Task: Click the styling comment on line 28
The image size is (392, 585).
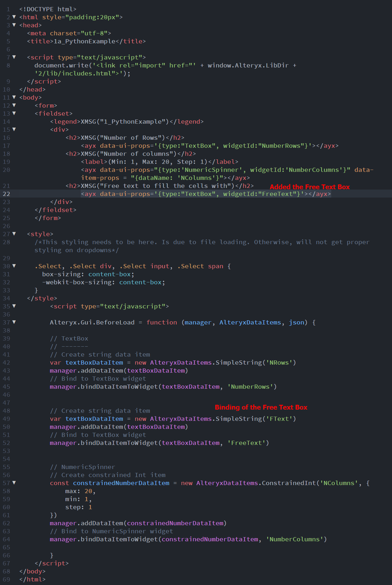Action: coord(202,246)
